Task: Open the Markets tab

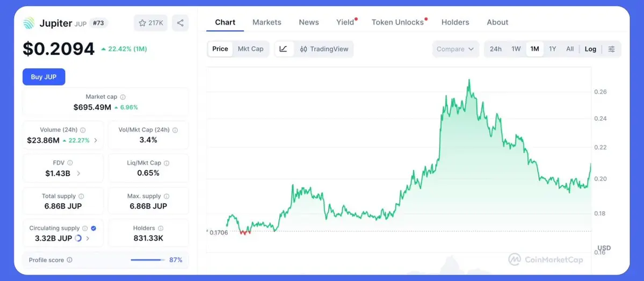Action: tap(267, 22)
